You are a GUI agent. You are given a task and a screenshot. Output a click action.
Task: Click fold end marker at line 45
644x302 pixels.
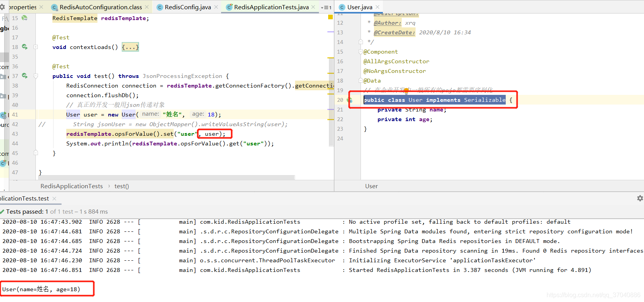tap(35, 153)
